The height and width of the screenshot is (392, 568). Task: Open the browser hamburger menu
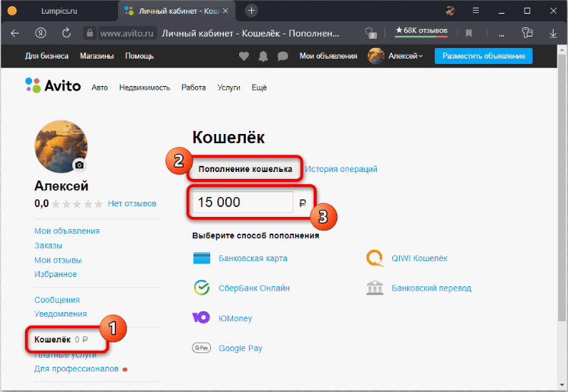476,11
